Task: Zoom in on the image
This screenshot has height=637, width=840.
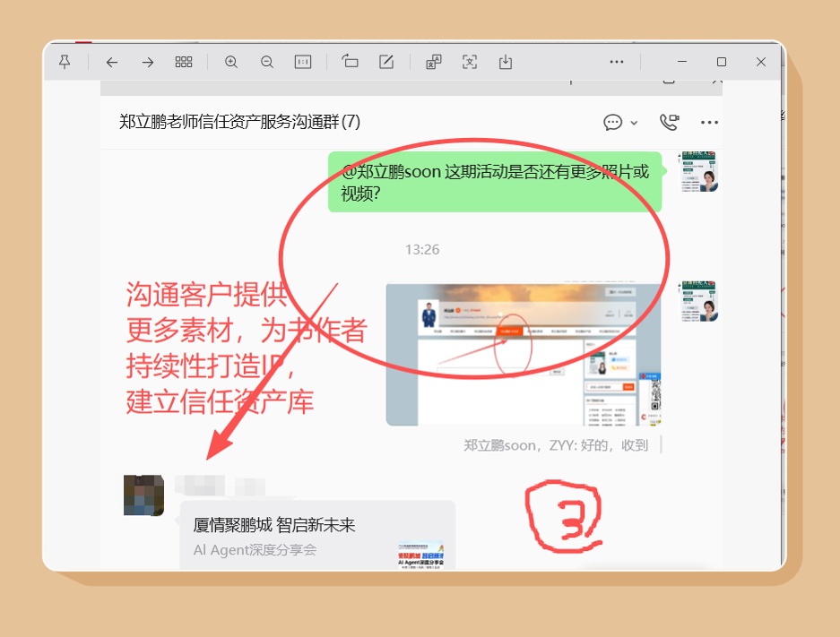Action: pyautogui.click(x=231, y=62)
